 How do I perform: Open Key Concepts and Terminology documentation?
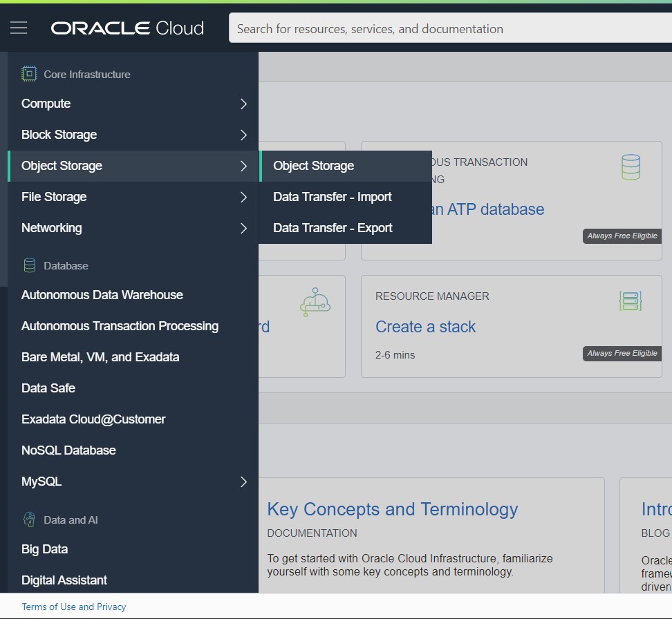tap(392, 510)
